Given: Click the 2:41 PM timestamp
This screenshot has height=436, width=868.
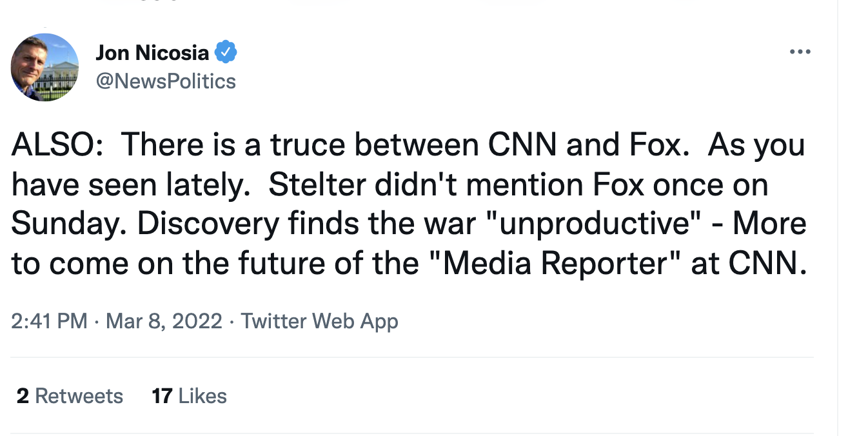Looking at the screenshot, I should point(49,321).
